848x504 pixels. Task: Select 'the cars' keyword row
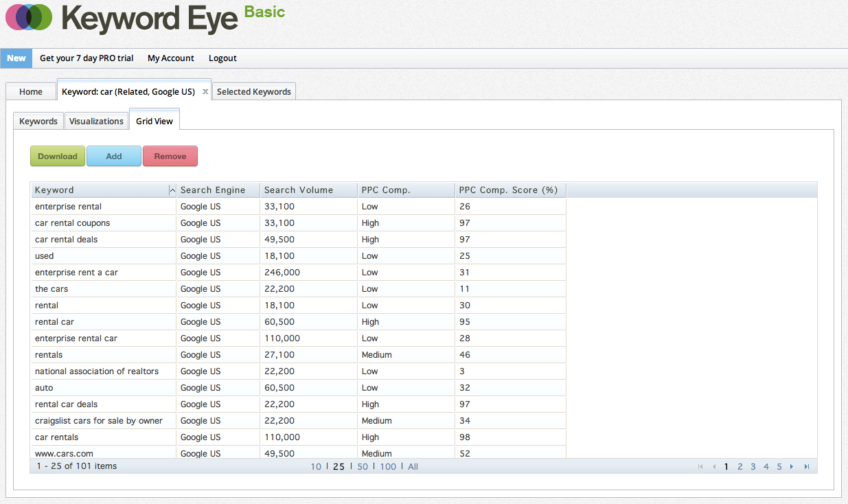[299, 289]
